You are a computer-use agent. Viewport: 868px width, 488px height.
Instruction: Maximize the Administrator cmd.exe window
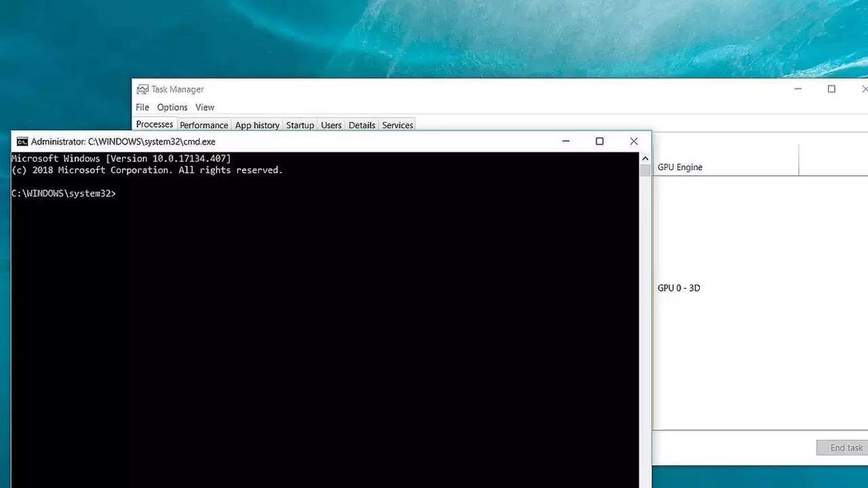[599, 142]
